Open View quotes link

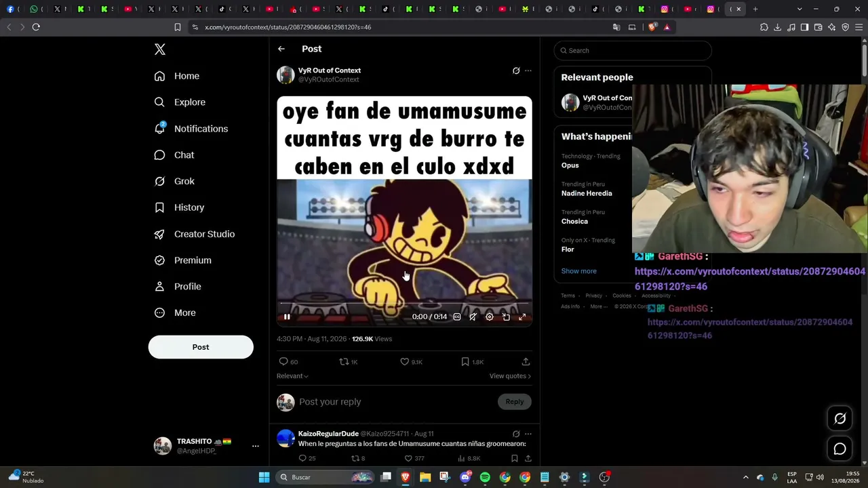click(x=510, y=376)
